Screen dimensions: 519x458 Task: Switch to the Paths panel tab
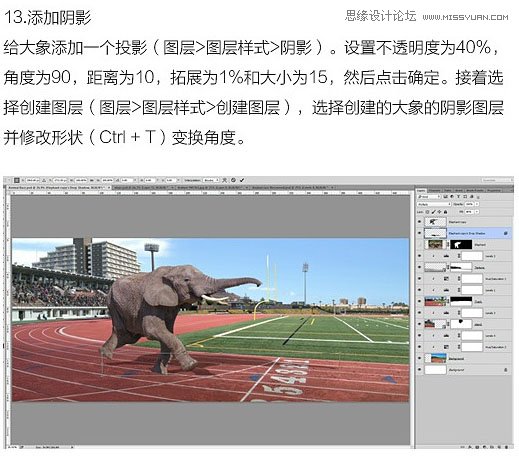(x=448, y=190)
